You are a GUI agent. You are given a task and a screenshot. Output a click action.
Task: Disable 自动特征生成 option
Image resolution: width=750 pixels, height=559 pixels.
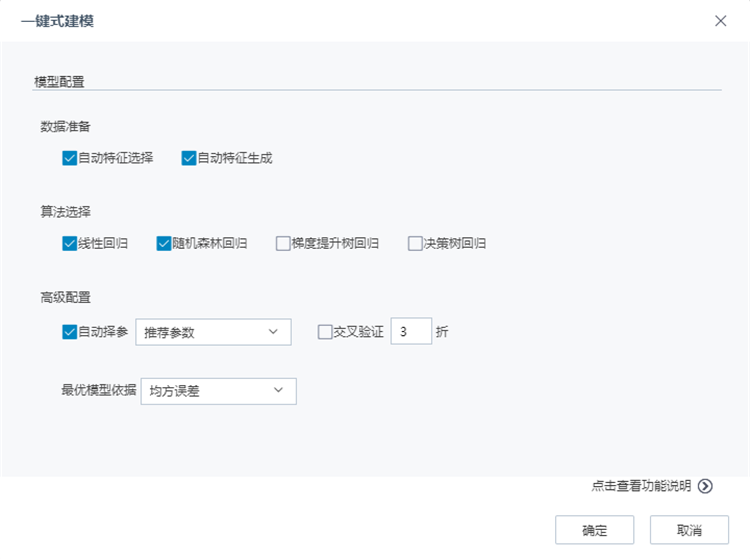tap(189, 158)
